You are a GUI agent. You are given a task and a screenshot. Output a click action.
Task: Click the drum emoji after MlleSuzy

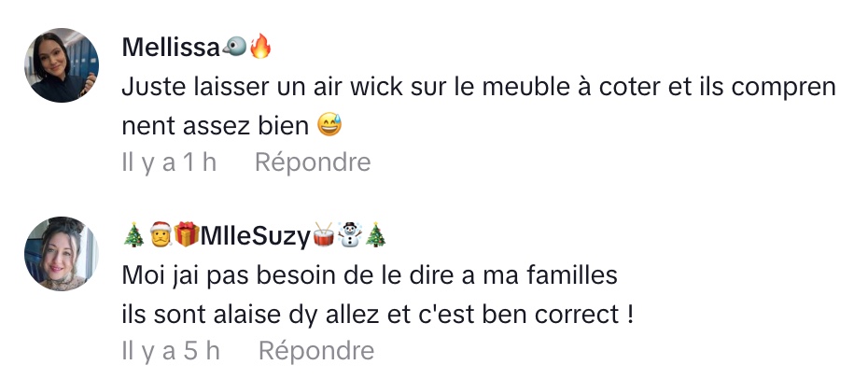click(x=324, y=234)
